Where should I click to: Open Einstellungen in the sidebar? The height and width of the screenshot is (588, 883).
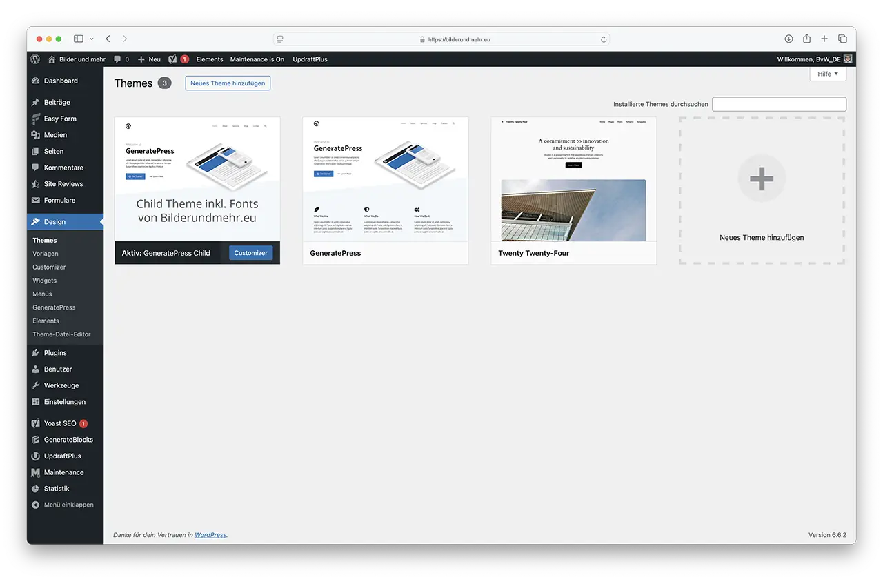tap(66, 402)
